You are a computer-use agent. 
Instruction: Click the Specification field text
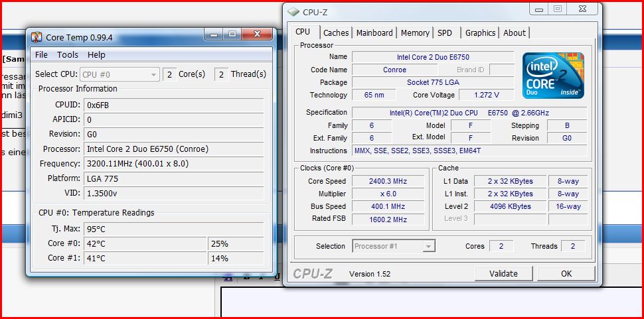(x=469, y=113)
